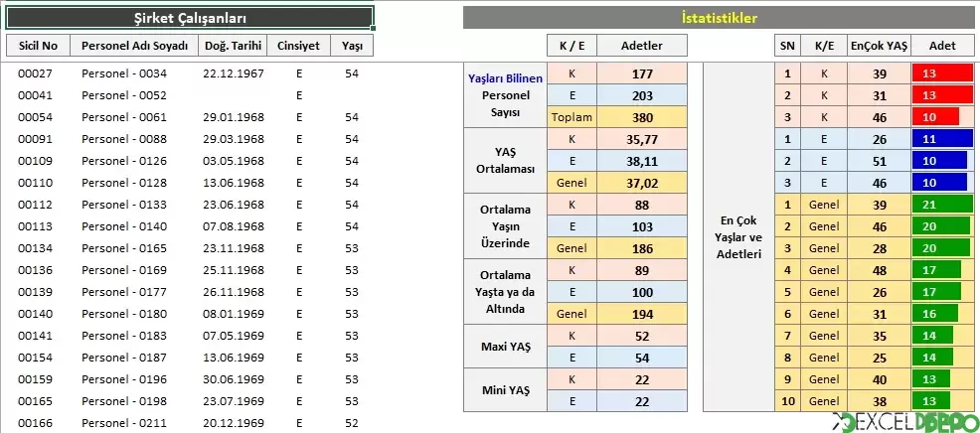Click the blue data bar showing 11 for age 26
This screenshot has height=433, width=980.
(939, 139)
